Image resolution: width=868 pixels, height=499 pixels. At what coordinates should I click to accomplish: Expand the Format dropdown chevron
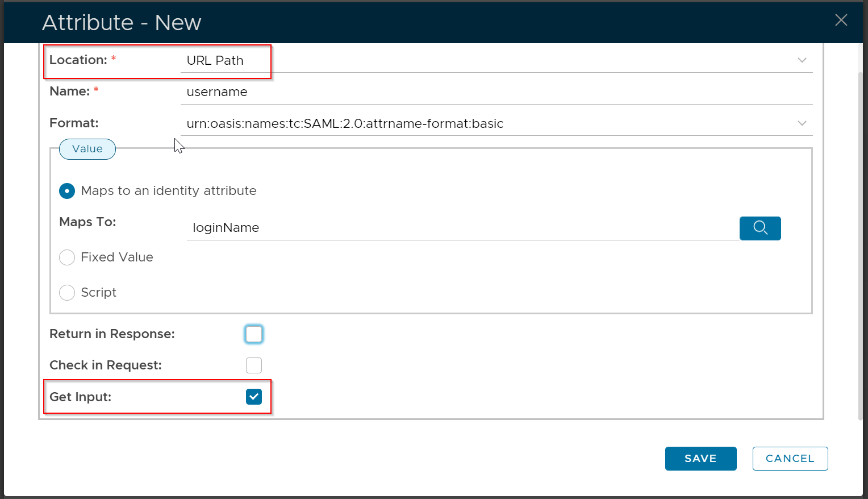pyautogui.click(x=802, y=123)
